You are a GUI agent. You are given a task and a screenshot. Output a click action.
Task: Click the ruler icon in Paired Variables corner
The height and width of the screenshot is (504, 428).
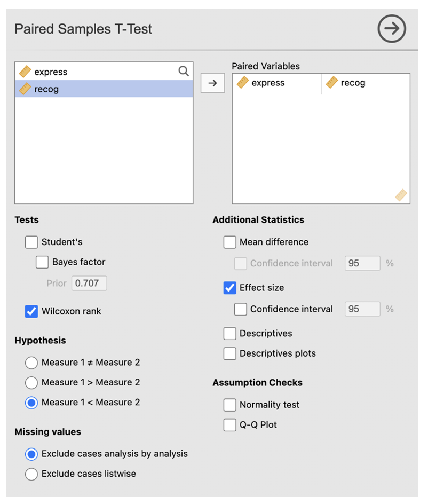pos(401,195)
